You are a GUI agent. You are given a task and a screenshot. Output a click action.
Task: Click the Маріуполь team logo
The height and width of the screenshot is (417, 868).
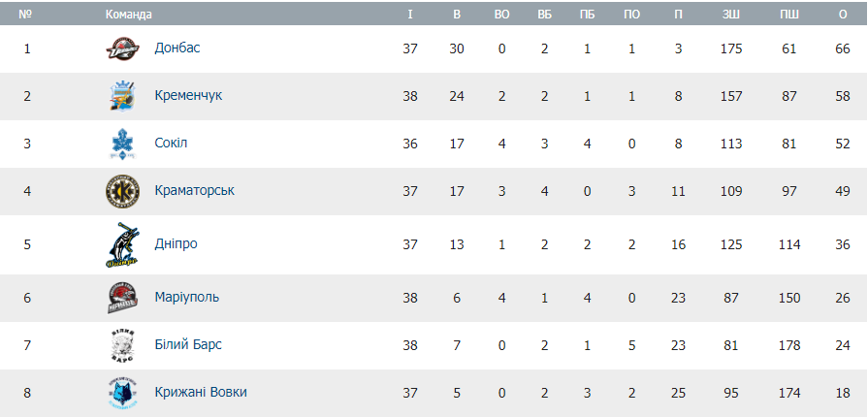point(123,298)
